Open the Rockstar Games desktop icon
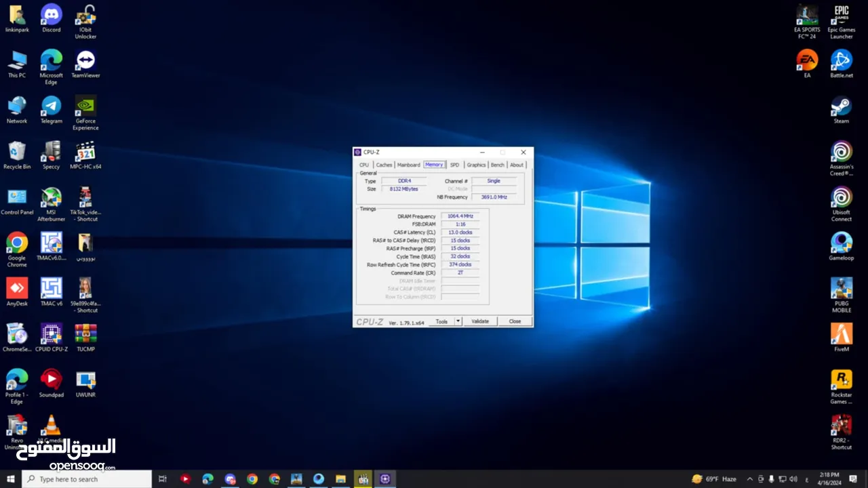Screen dimensions: 868x488 (842, 386)
